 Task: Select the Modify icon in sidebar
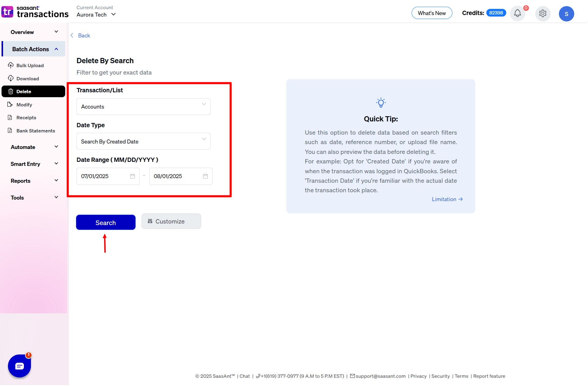11,105
